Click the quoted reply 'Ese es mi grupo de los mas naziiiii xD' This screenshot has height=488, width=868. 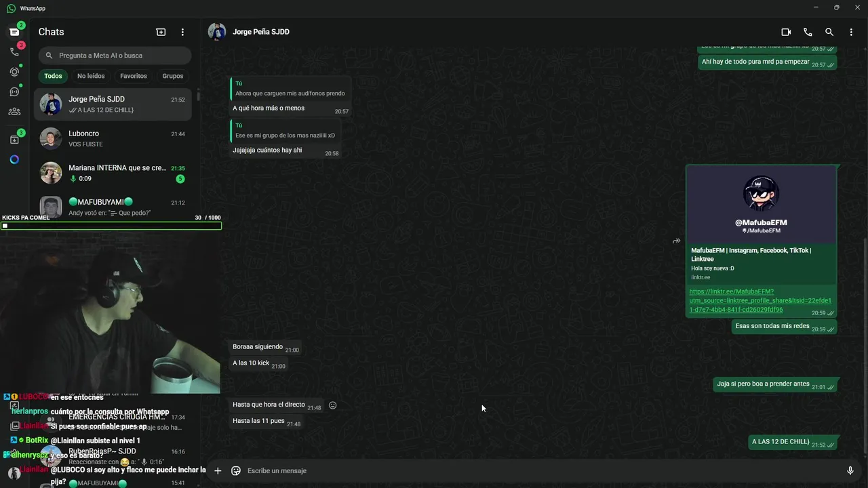pyautogui.click(x=285, y=130)
